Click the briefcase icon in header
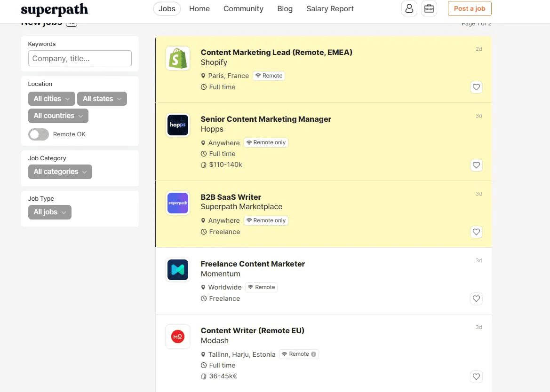 click(429, 8)
